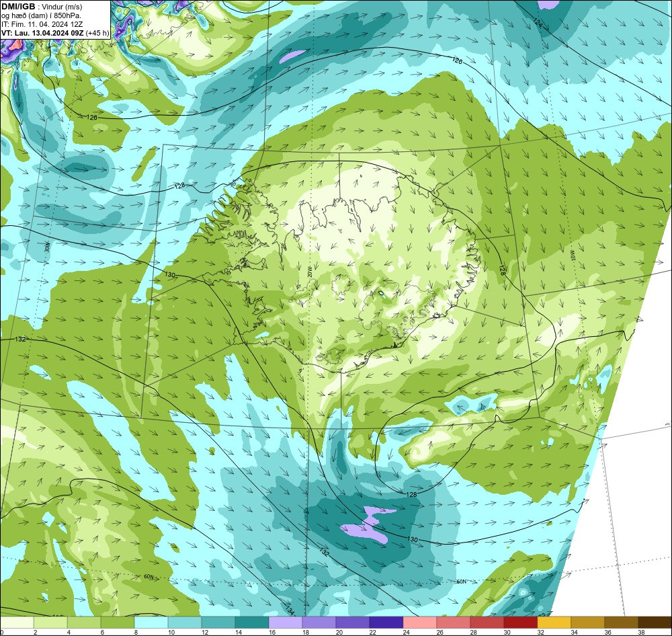Click the dark teal 14–16 m/s swatch
The image size is (672, 636).
252,622
